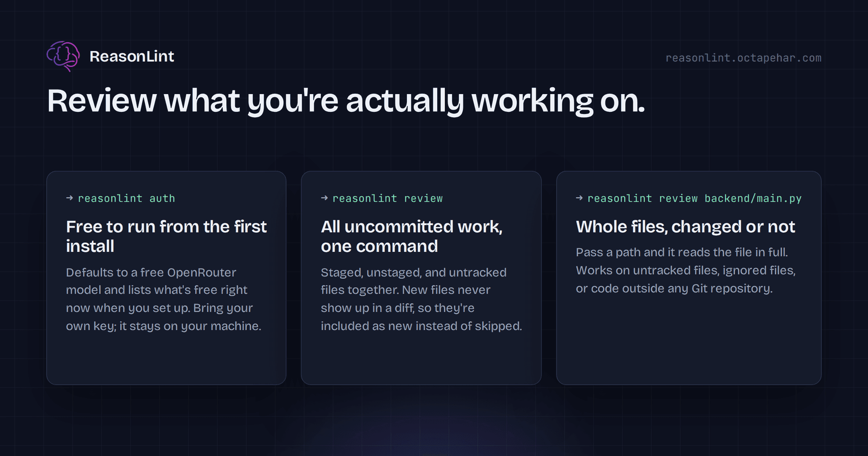The width and height of the screenshot is (868, 456).
Task: Click the Pass a path description paragraph
Action: coord(686,271)
